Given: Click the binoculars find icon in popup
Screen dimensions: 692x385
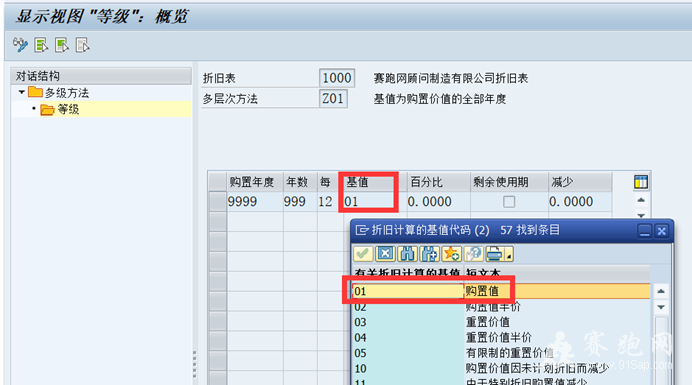Looking at the screenshot, I should 407,254.
